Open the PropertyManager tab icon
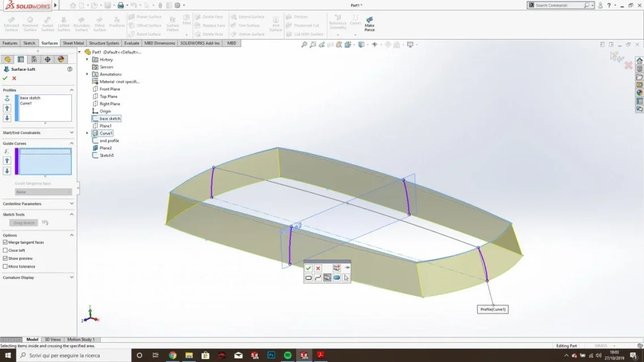Image resolution: width=644 pixels, height=362 pixels. point(20,59)
